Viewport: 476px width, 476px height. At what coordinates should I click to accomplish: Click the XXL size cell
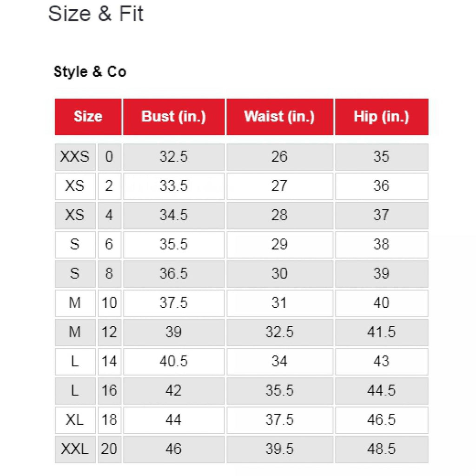[74, 449]
